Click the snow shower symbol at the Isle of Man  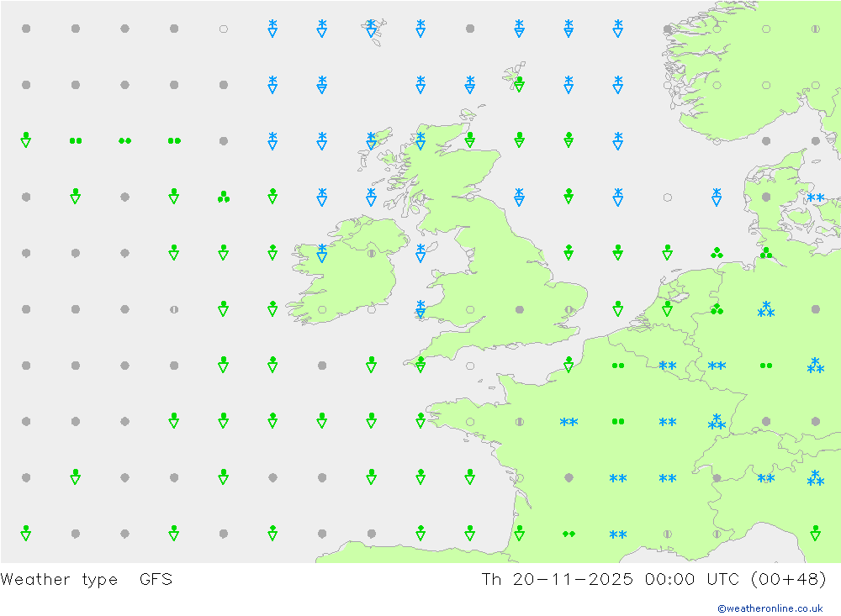[420, 253]
